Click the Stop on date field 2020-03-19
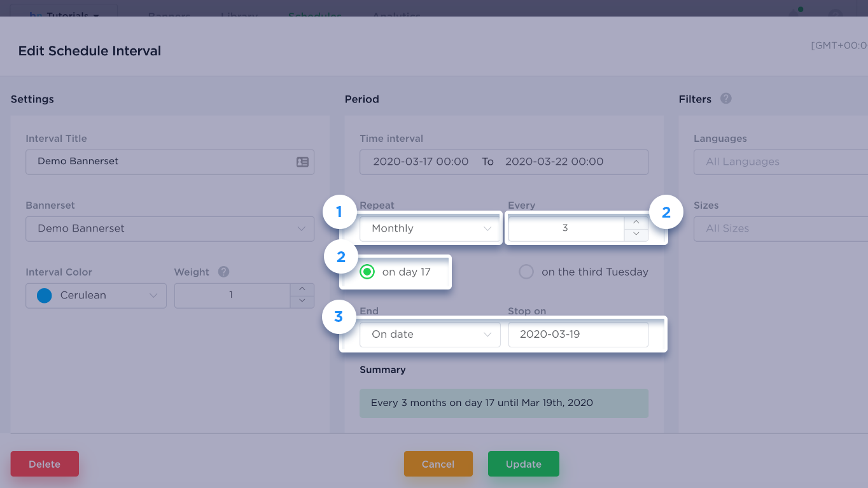868x488 pixels. pyautogui.click(x=578, y=335)
